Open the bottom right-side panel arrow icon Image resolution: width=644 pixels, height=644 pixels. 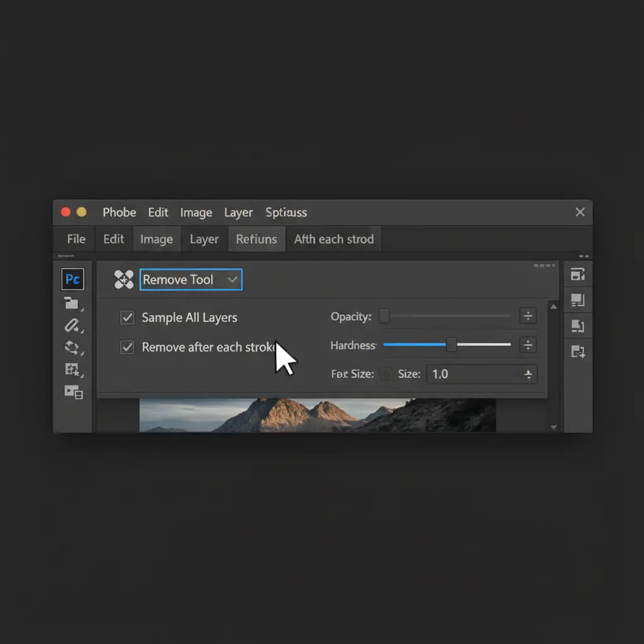click(x=577, y=352)
